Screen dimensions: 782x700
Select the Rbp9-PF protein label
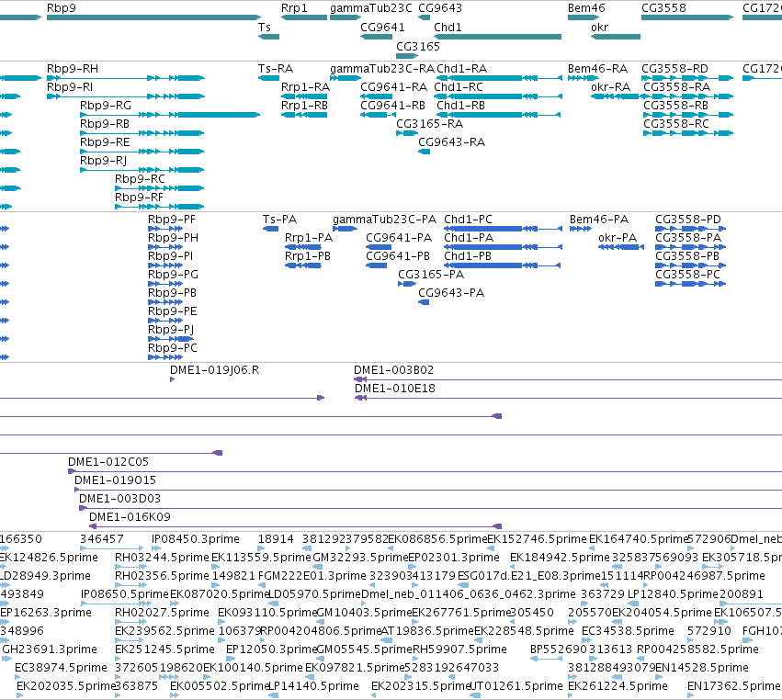(x=172, y=219)
